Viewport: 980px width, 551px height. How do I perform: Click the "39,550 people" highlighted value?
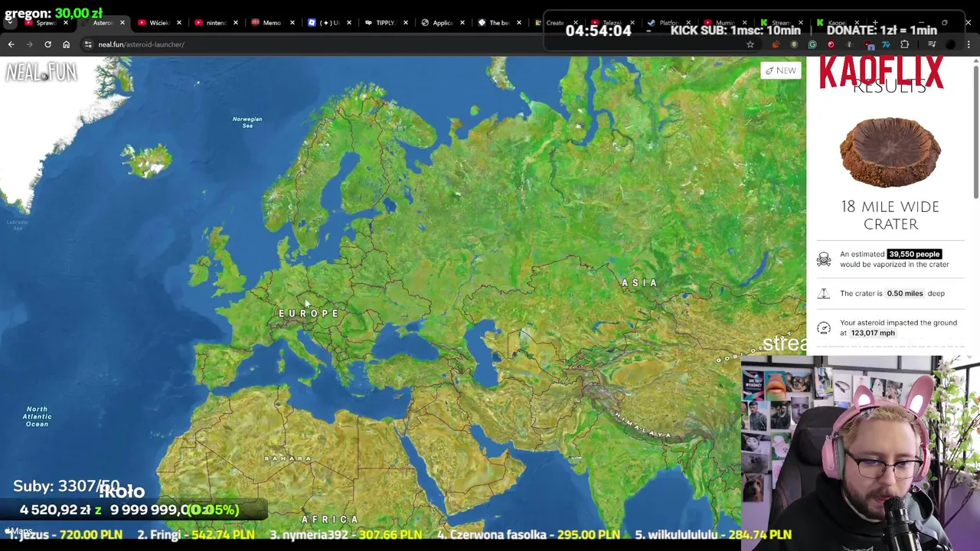pos(914,254)
